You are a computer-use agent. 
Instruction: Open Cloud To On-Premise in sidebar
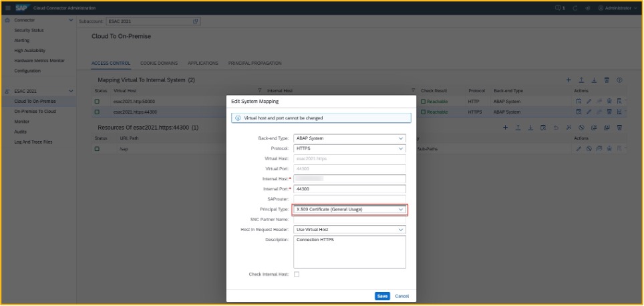35,102
